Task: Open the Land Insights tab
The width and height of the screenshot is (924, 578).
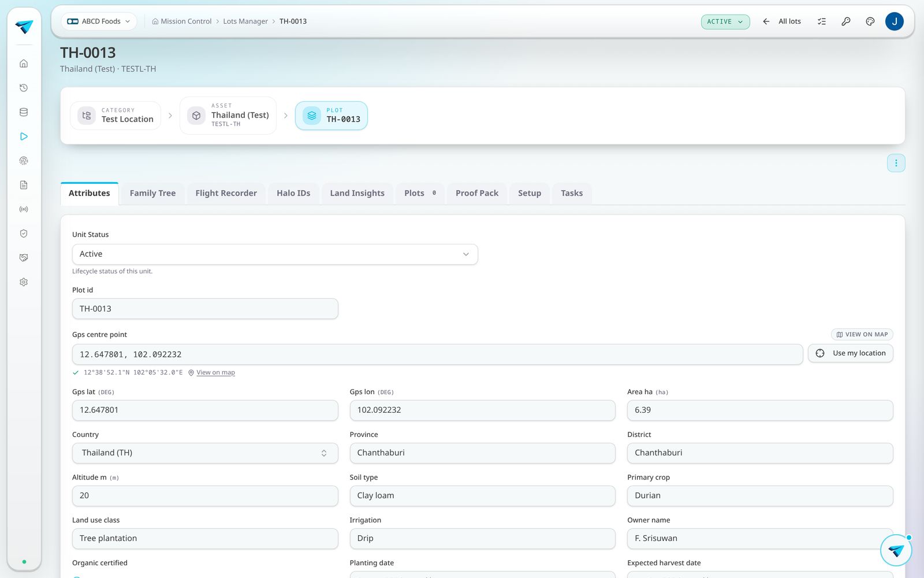Action: [x=357, y=194]
